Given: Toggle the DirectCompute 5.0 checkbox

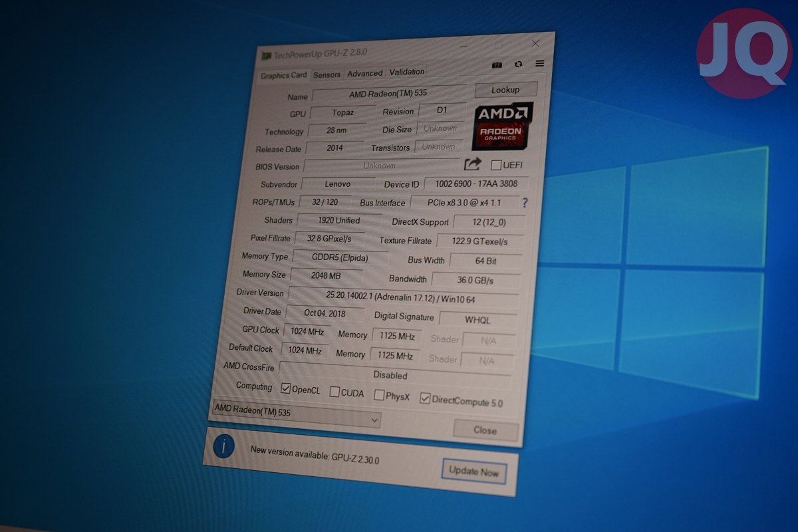Looking at the screenshot, I should pyautogui.click(x=425, y=398).
